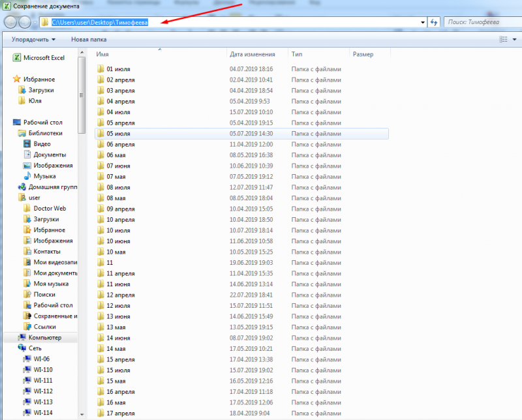Open recent locations dropdown next to navigation arrows
This screenshot has height=420, width=522.
tap(35, 23)
